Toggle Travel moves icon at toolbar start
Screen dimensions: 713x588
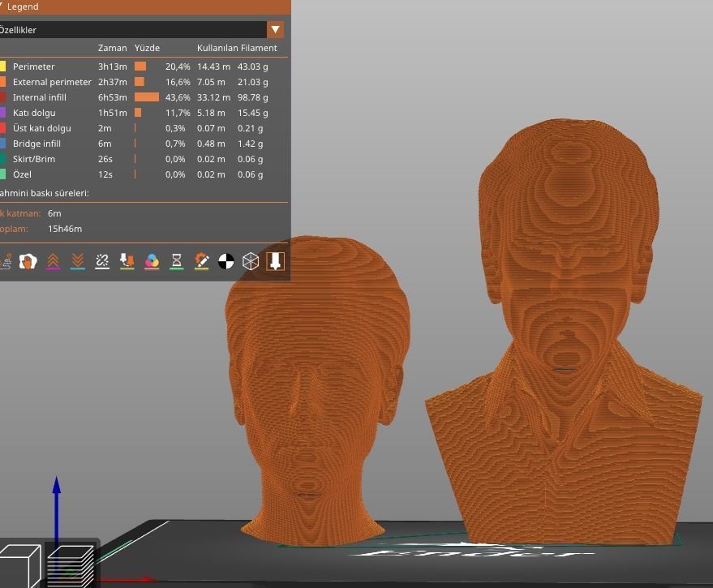(6, 261)
